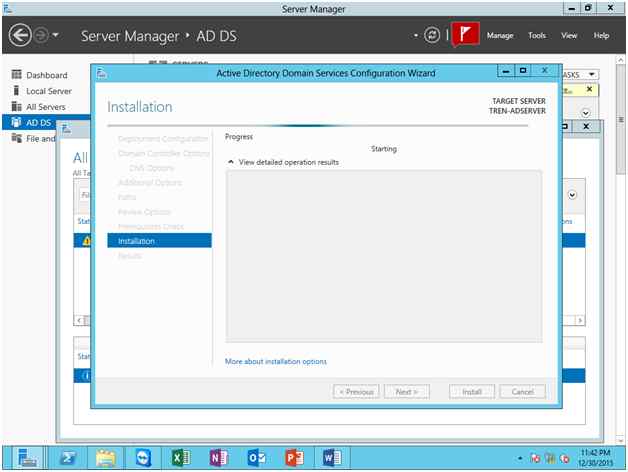Open the Tools menu
Viewport: 628px width, 472px height.
pos(537,36)
